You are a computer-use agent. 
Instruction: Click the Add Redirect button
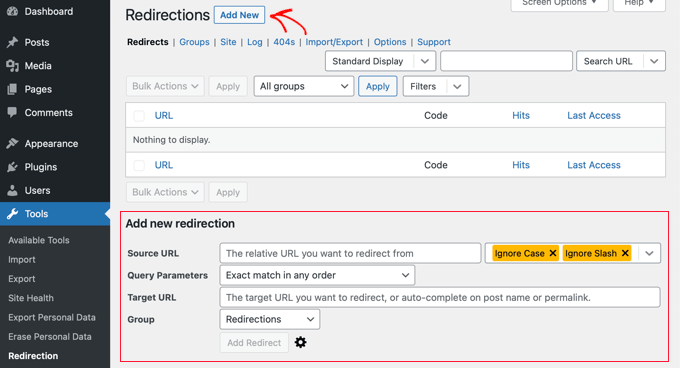254,342
